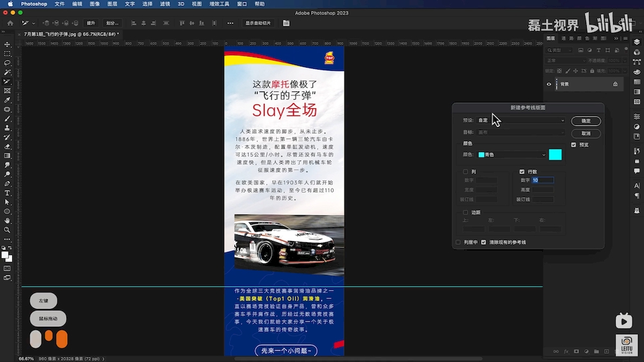The width and height of the screenshot is (644, 362).
Task: Open the 预设 preset dropdown
Action: pyautogui.click(x=521, y=120)
